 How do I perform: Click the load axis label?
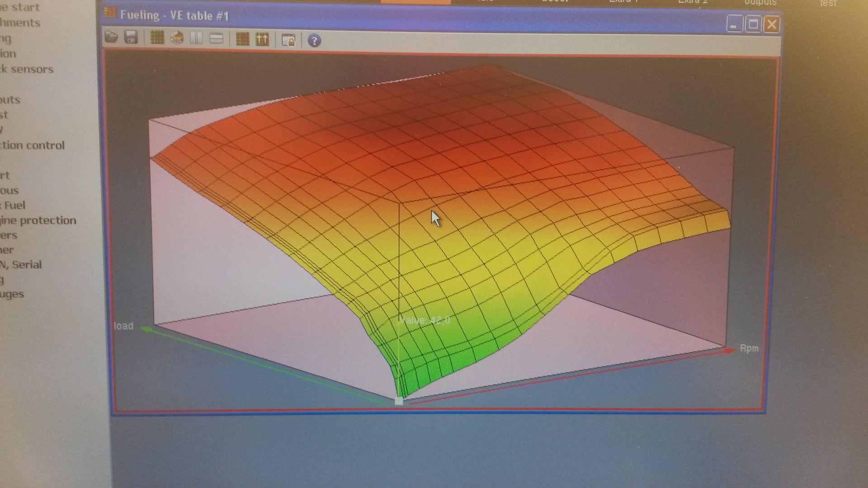(x=123, y=326)
